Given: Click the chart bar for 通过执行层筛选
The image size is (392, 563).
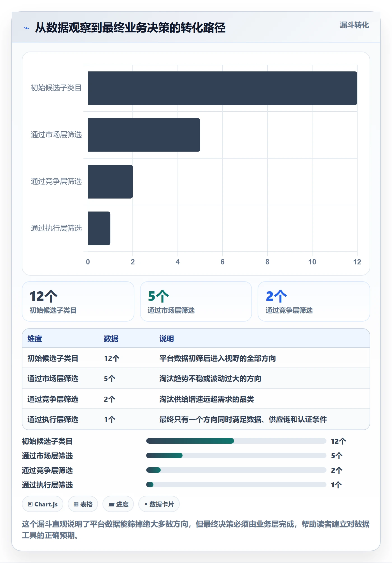Looking at the screenshot, I should pyautogui.click(x=99, y=228).
